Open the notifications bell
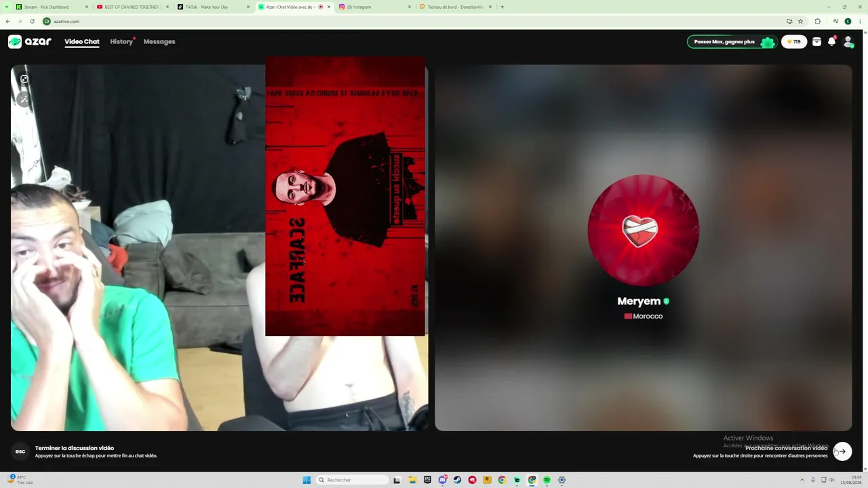Screen dimensions: 868x488 pos(831,42)
